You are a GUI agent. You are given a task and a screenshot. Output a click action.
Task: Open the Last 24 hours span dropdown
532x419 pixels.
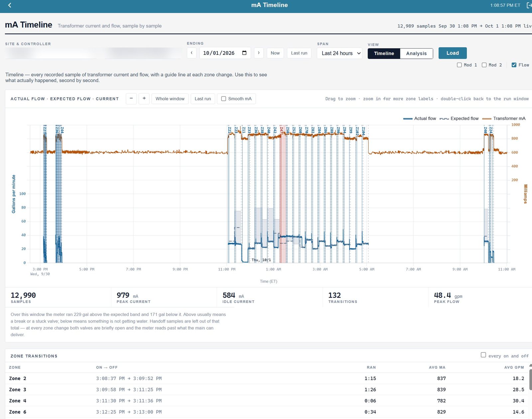[339, 53]
